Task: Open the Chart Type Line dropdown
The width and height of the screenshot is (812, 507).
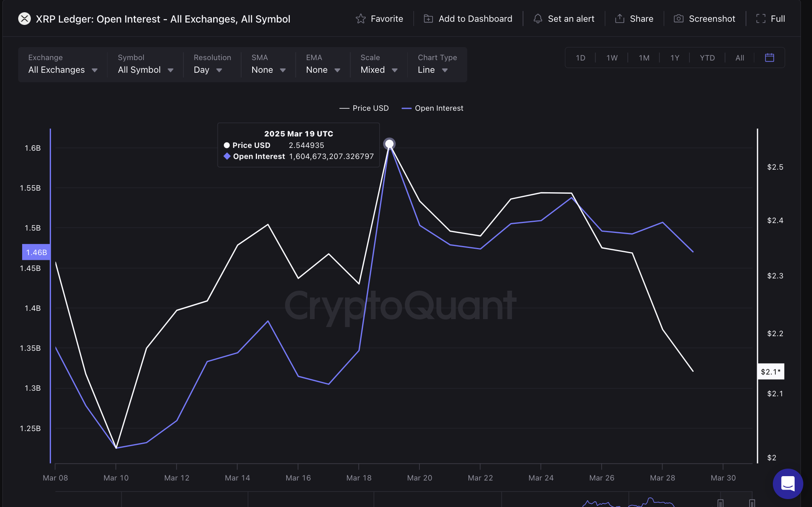Action: pyautogui.click(x=437, y=64)
